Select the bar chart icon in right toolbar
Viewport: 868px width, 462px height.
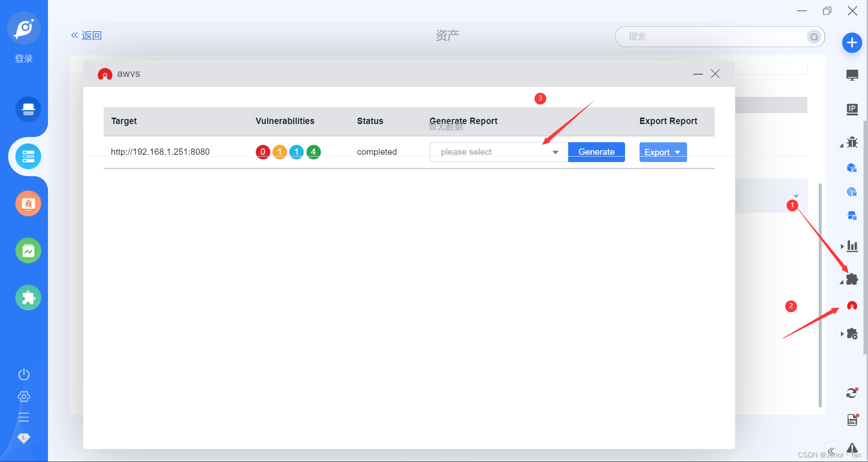click(852, 246)
